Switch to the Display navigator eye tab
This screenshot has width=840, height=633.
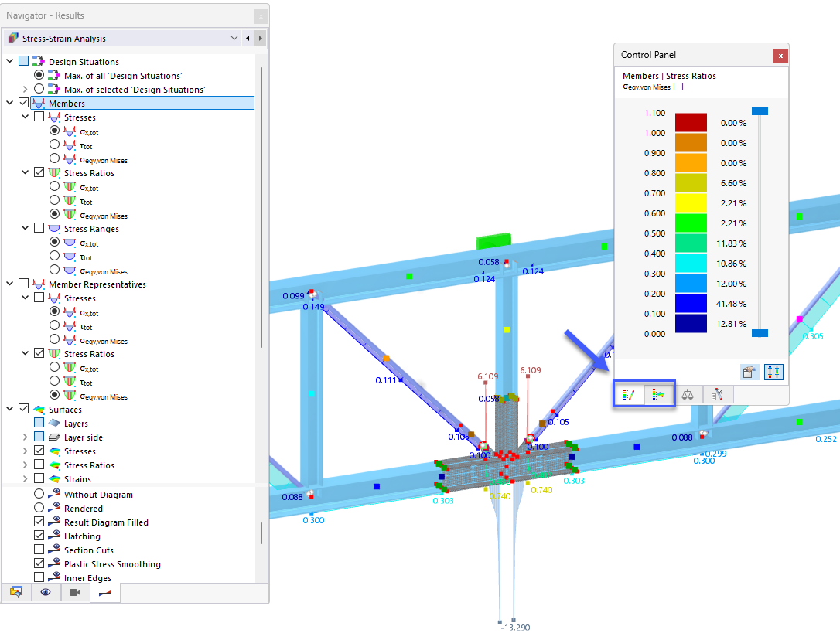coord(45,592)
